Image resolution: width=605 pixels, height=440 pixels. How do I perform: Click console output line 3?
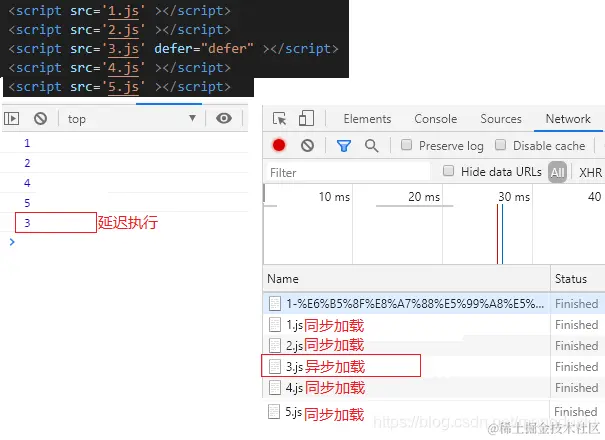[124, 223]
